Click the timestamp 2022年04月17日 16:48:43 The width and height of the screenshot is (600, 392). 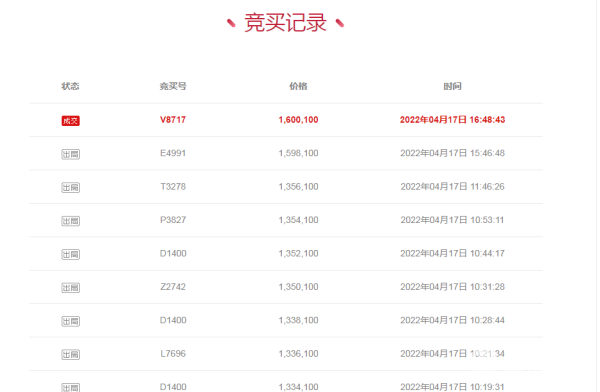[x=452, y=120]
